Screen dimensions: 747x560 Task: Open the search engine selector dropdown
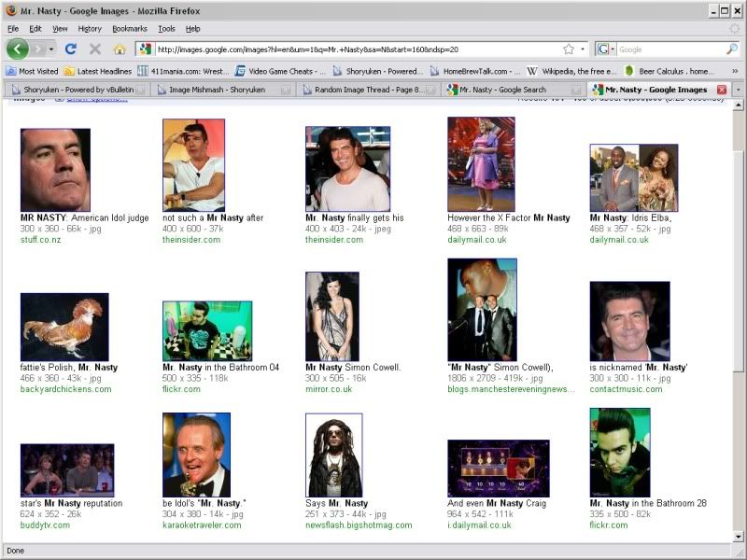click(x=606, y=49)
